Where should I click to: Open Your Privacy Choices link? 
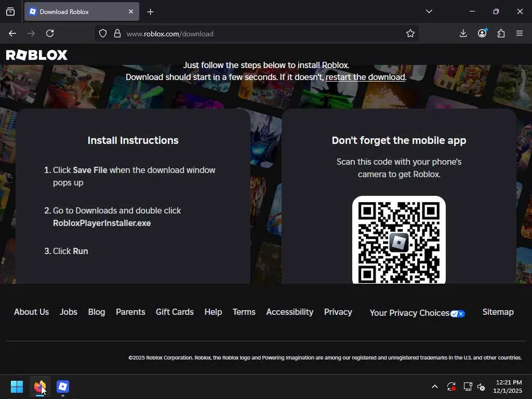click(417, 313)
